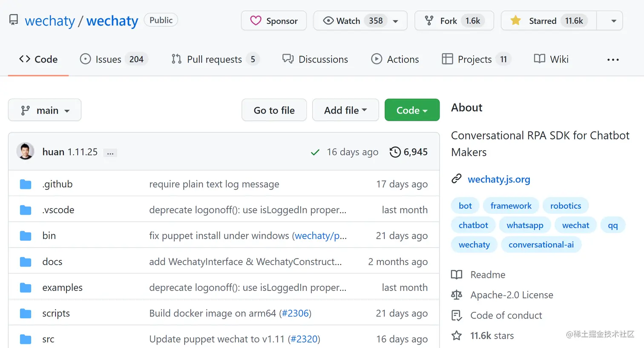Switch to the Code tab
This screenshot has height=348, width=644.
click(x=38, y=59)
